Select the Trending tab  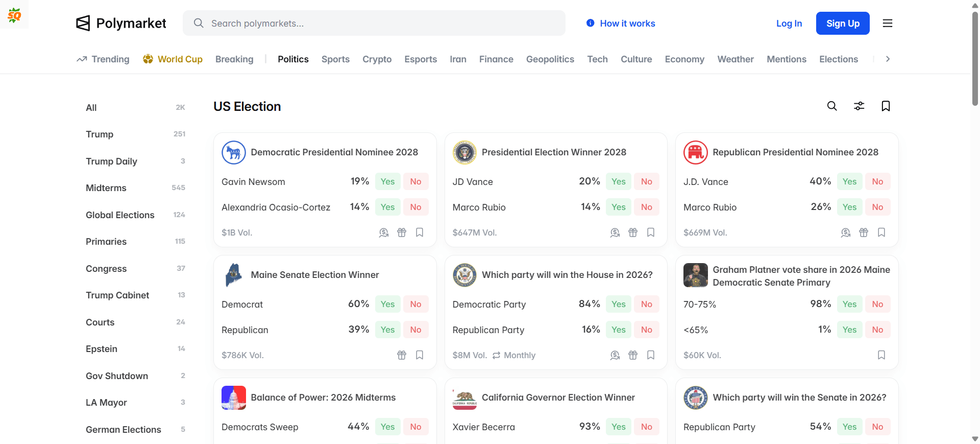[103, 59]
